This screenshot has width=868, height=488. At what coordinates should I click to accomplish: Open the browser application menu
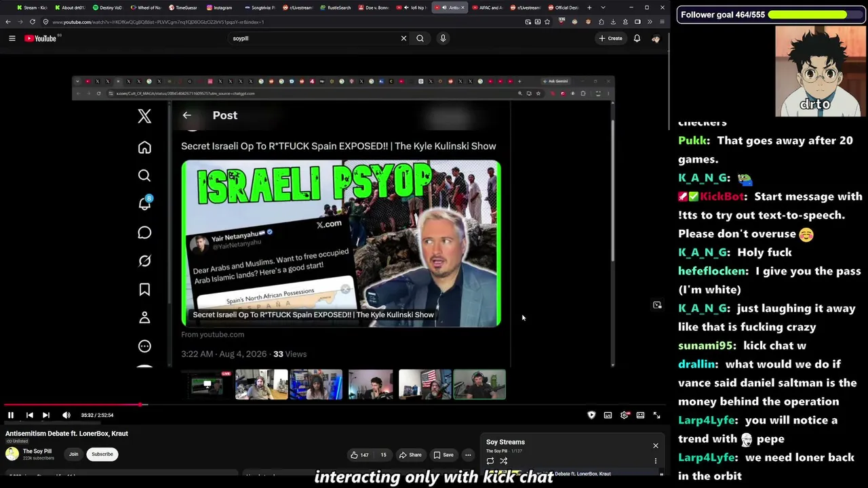pyautogui.click(x=662, y=22)
